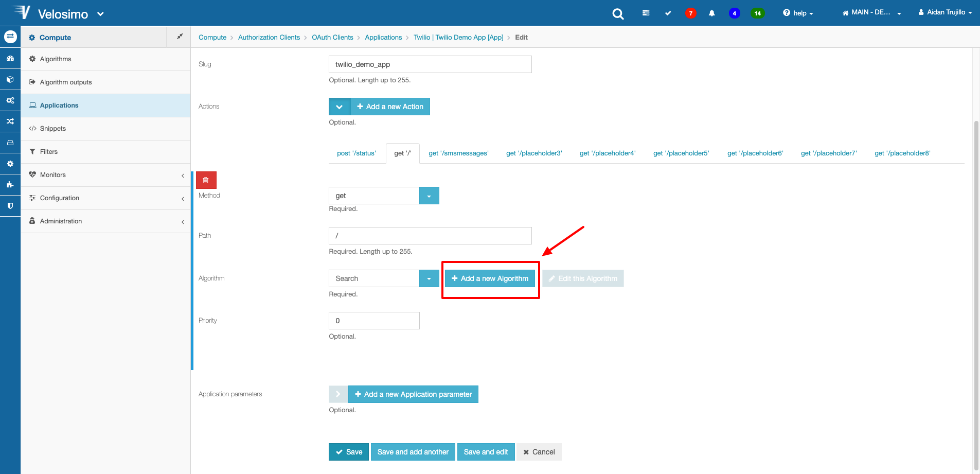Click Add a new Algorithm button

coord(490,278)
